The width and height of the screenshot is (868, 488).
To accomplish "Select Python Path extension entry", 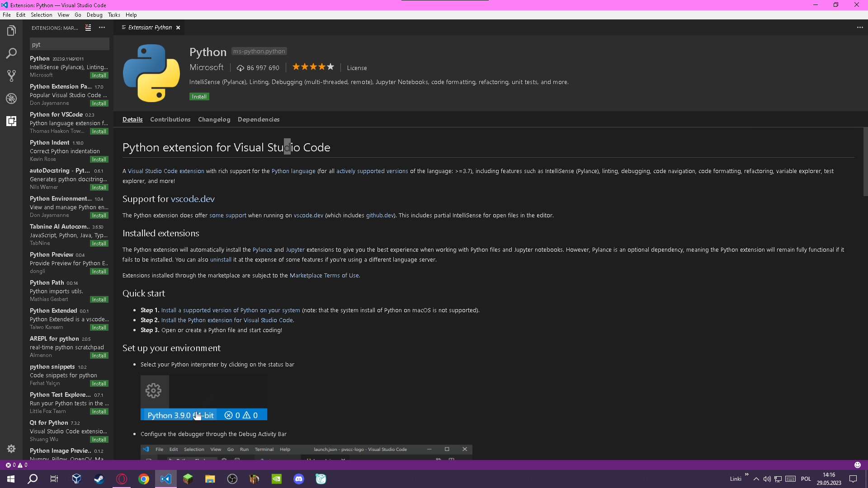I will (x=68, y=291).
